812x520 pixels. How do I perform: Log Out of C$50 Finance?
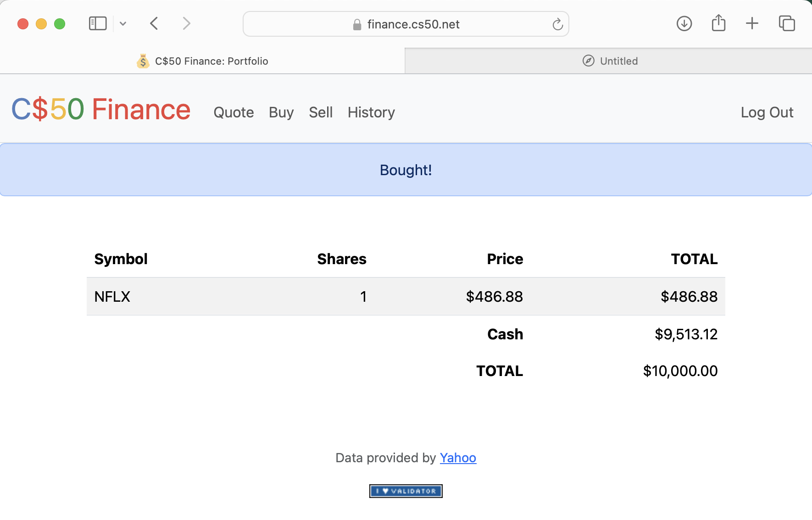point(767,112)
